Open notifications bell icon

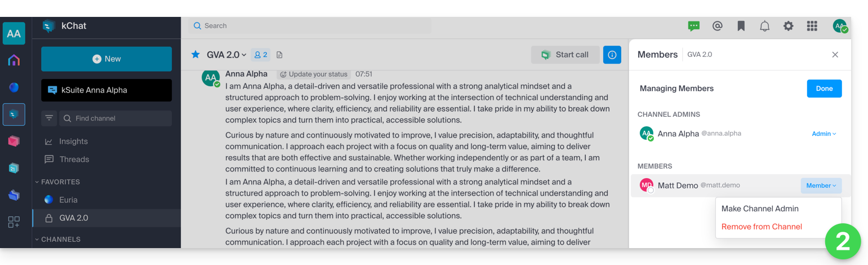coord(765,26)
